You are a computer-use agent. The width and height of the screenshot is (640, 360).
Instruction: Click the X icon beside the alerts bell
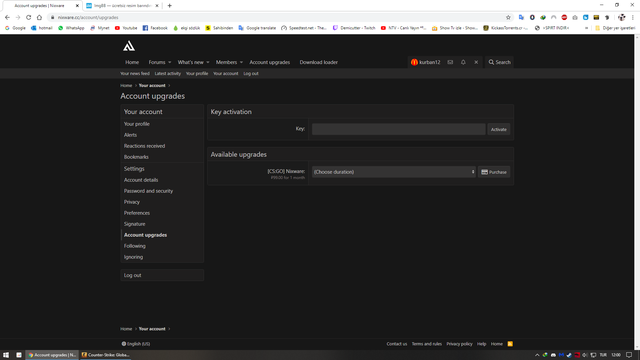point(476,62)
